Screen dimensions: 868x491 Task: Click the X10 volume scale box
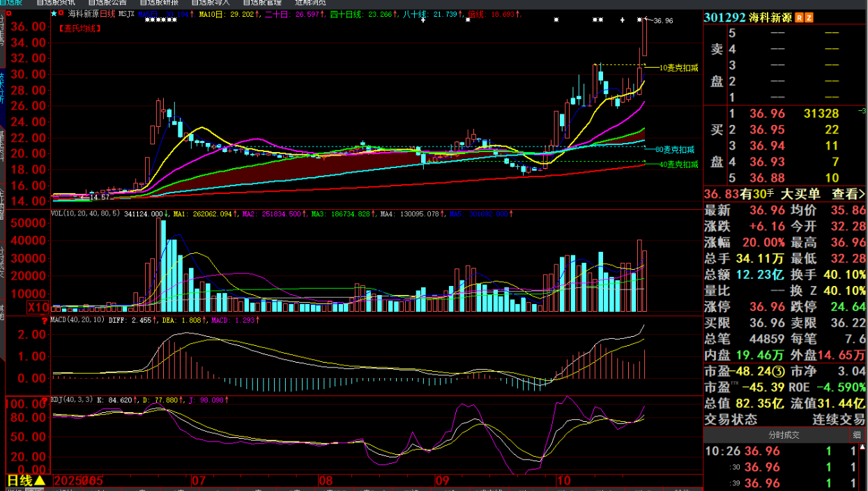(38, 307)
